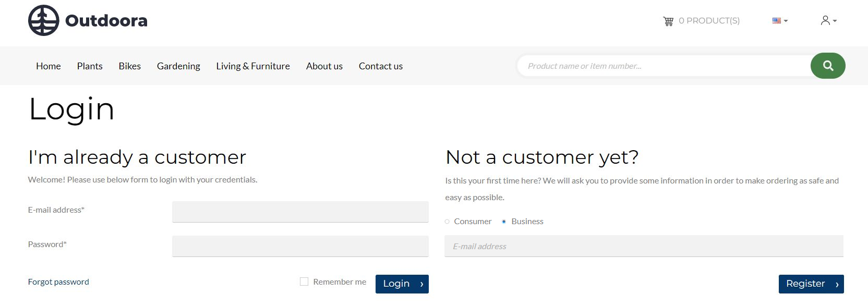868x306 pixels.
Task: Expand the account menu dropdown arrow
Action: click(x=835, y=21)
